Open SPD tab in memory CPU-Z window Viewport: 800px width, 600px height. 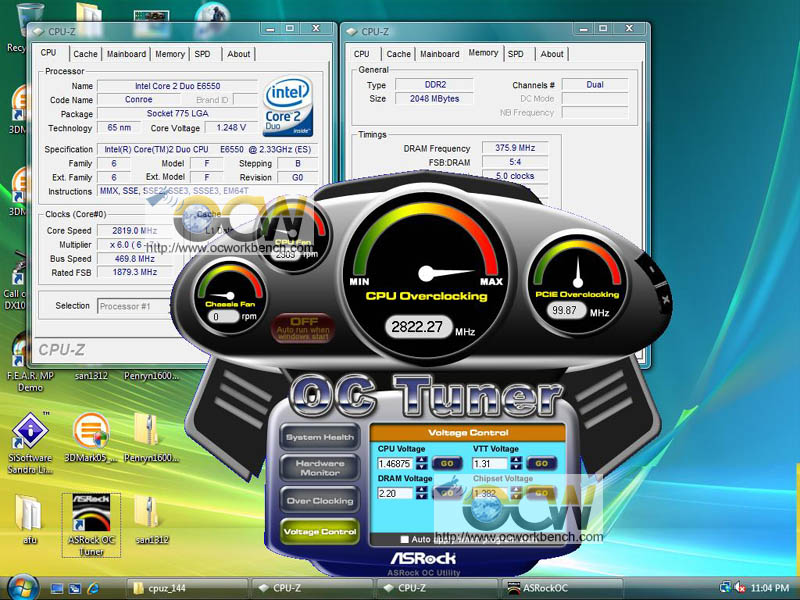point(515,54)
